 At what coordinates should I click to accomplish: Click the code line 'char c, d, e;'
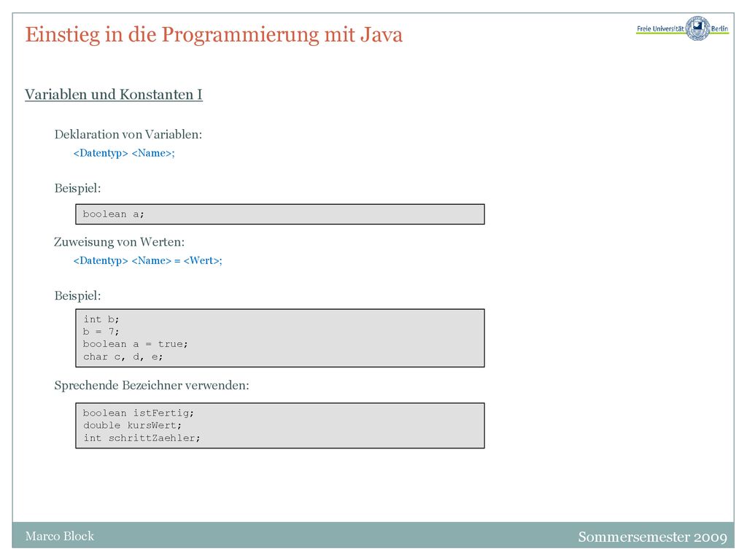pos(123,357)
